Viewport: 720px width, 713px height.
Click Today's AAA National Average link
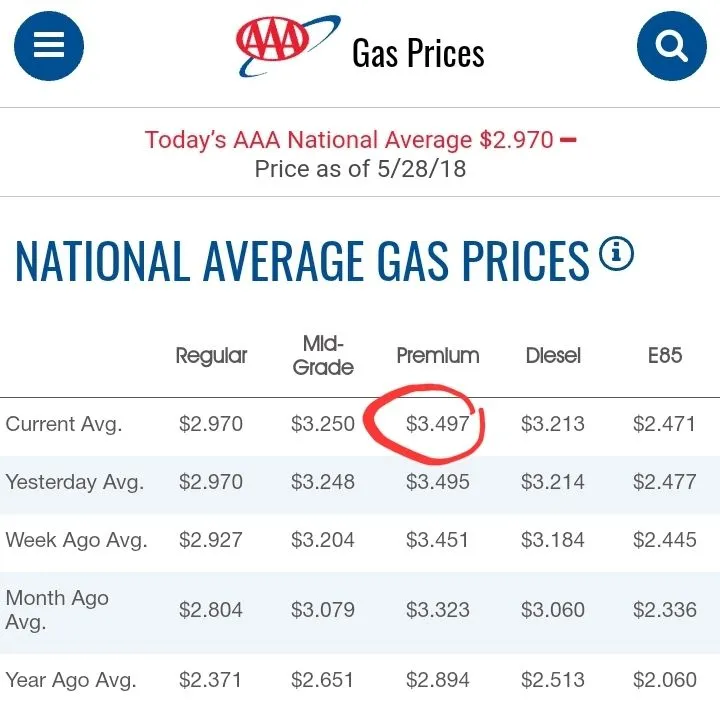348,140
